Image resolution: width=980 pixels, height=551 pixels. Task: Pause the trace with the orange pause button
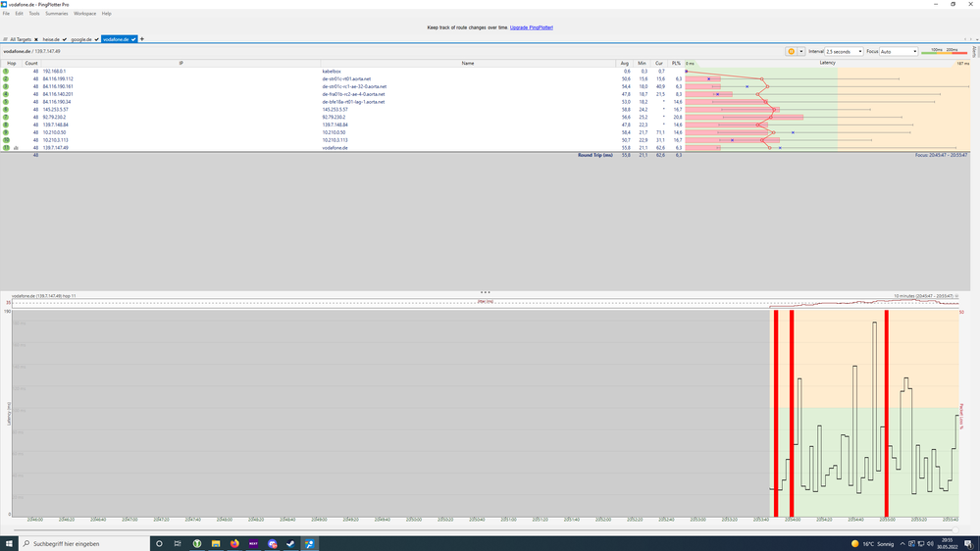click(x=791, y=51)
